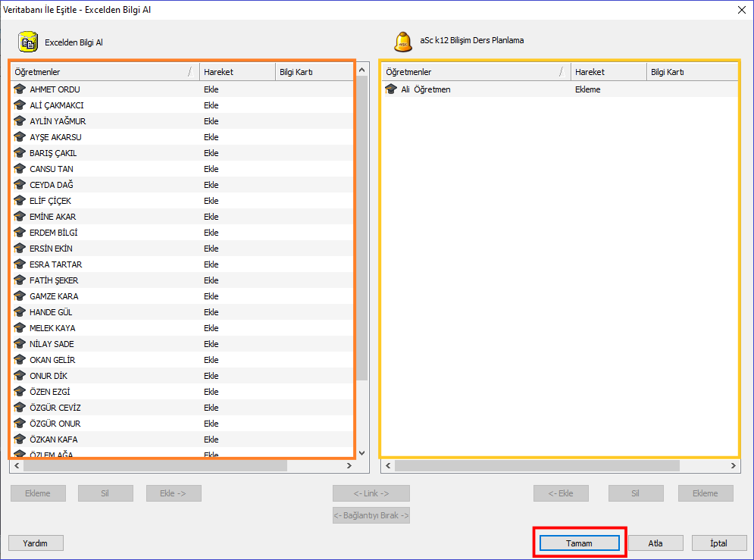
Task: Click the Bilgi Kartı header in right list
Action: (x=692, y=72)
